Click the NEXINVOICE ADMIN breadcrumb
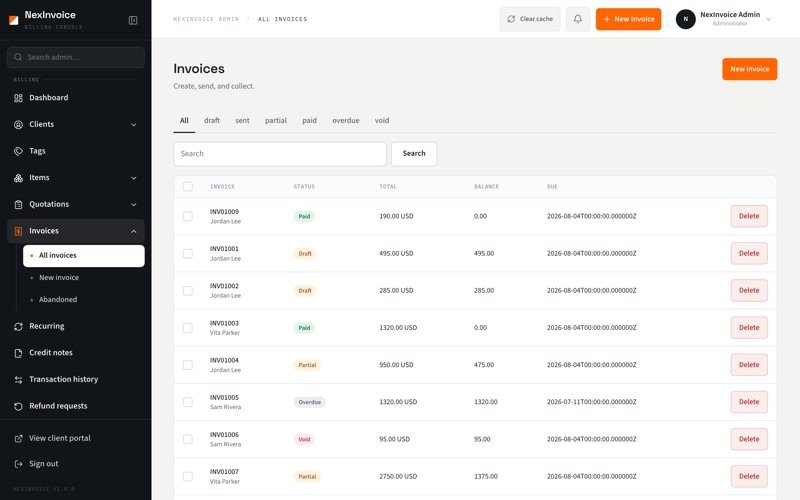This screenshot has width=800, height=500. pyautogui.click(x=206, y=19)
